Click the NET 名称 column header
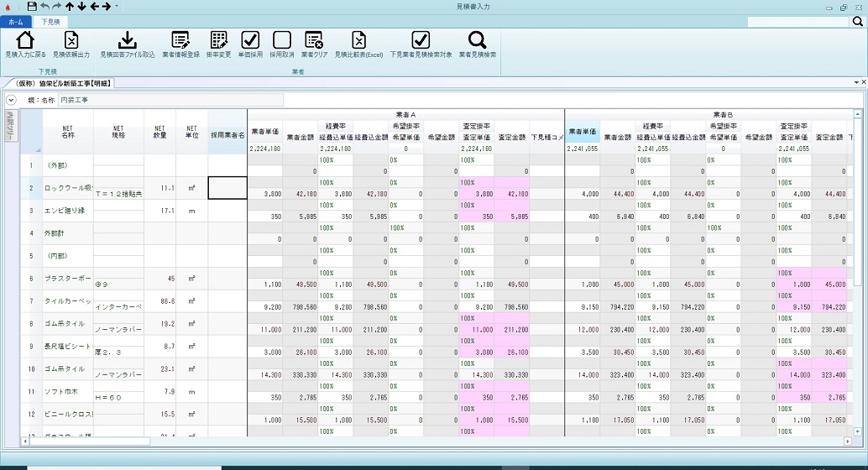Screen dimensions: 868x470 point(68,132)
